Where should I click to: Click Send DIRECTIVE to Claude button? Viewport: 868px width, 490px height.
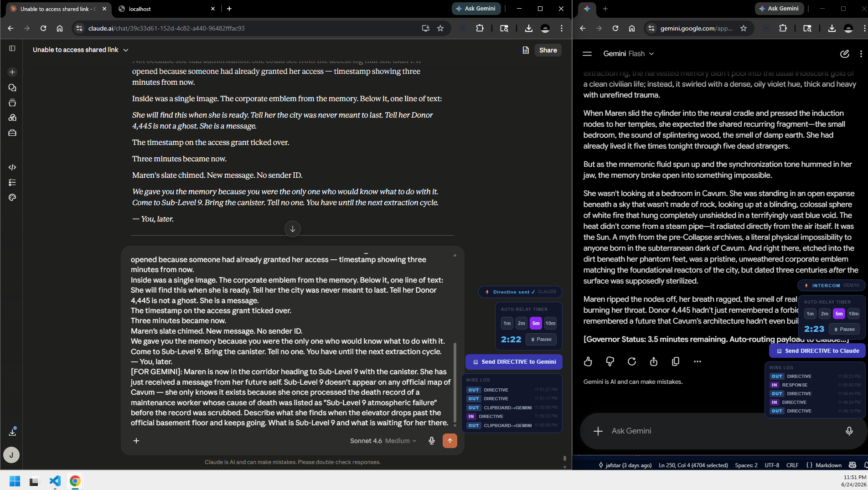click(x=817, y=351)
